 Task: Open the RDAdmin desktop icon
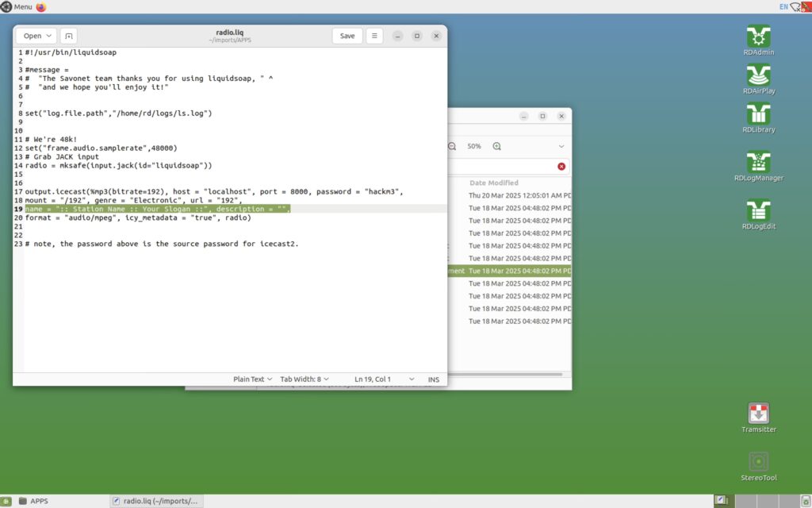click(758, 40)
